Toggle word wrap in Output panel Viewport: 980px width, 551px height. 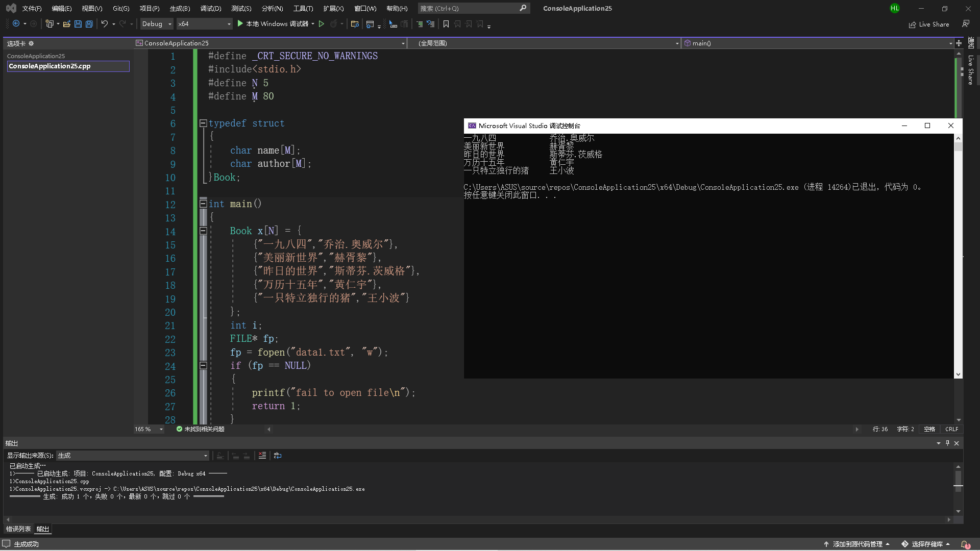278,456
